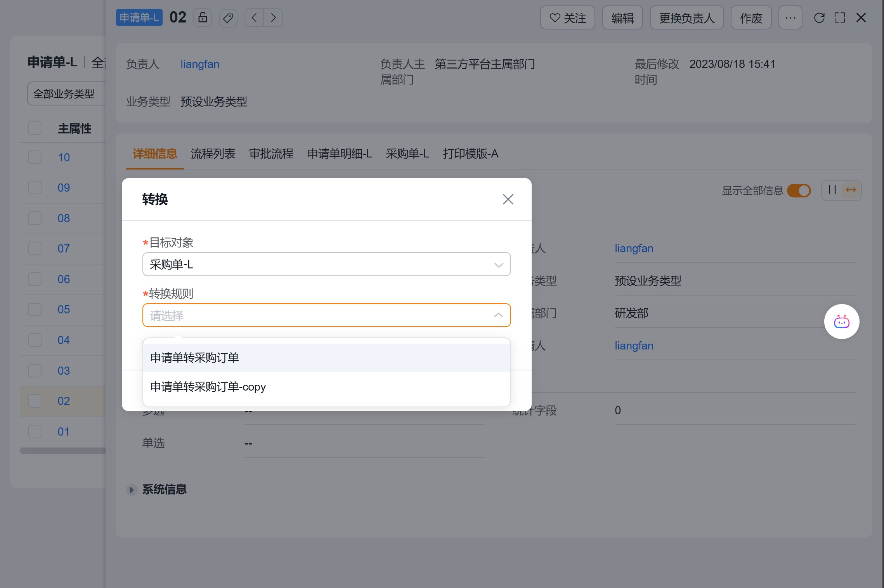This screenshot has width=884, height=588.
Task: Go to previous record arrow
Action: tap(254, 18)
